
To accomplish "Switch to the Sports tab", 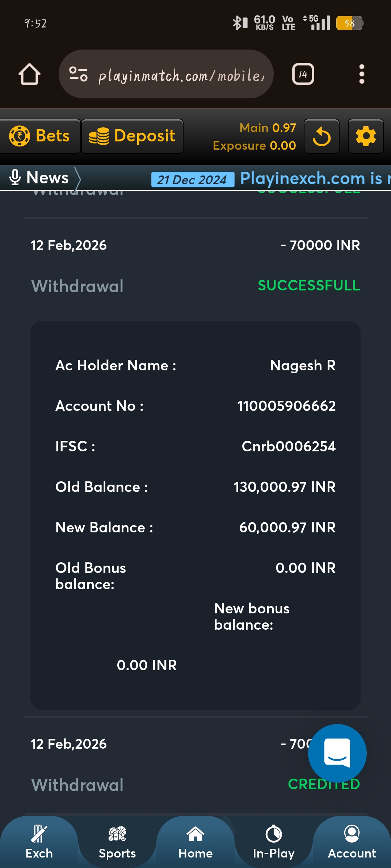I will click(117, 842).
